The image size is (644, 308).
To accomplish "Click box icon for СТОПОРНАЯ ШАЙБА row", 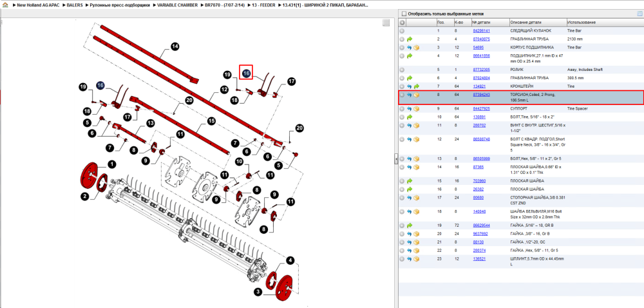I will (416, 198).
